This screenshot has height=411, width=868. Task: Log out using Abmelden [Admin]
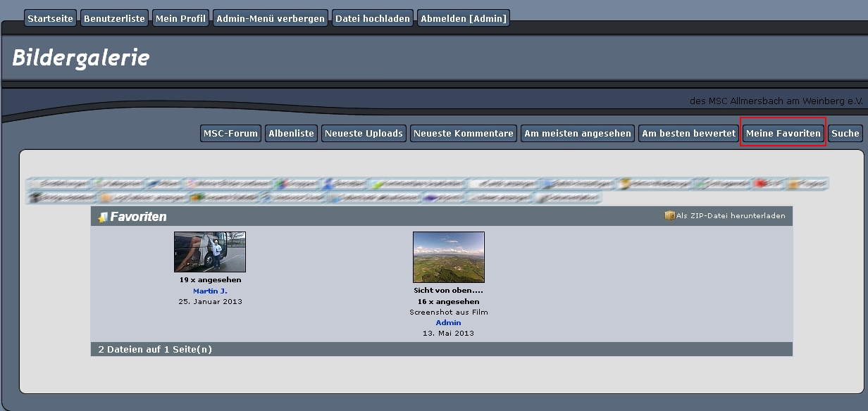coord(463,19)
